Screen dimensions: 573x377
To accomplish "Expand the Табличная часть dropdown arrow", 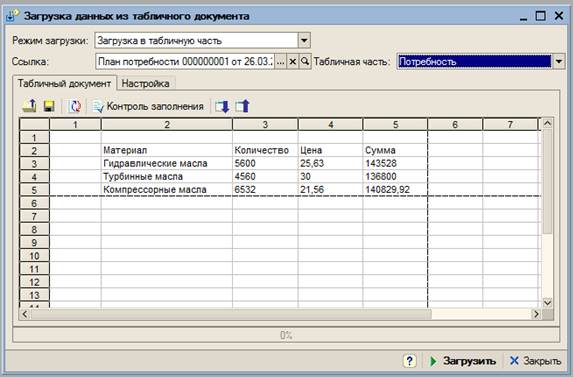I will [559, 61].
